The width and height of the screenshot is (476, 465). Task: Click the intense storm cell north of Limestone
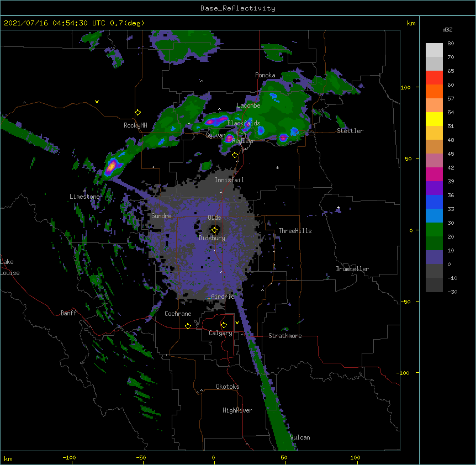pyautogui.click(x=112, y=167)
